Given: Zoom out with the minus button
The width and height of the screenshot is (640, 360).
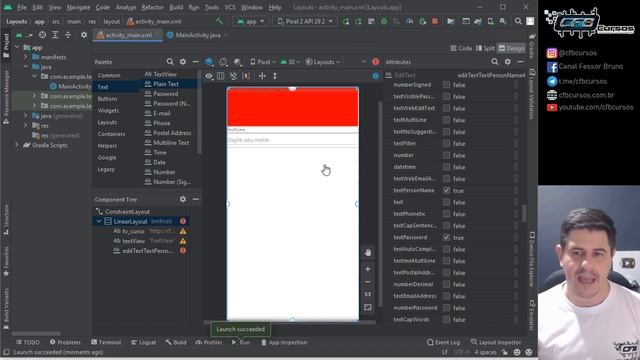Looking at the screenshot, I should tap(368, 282).
